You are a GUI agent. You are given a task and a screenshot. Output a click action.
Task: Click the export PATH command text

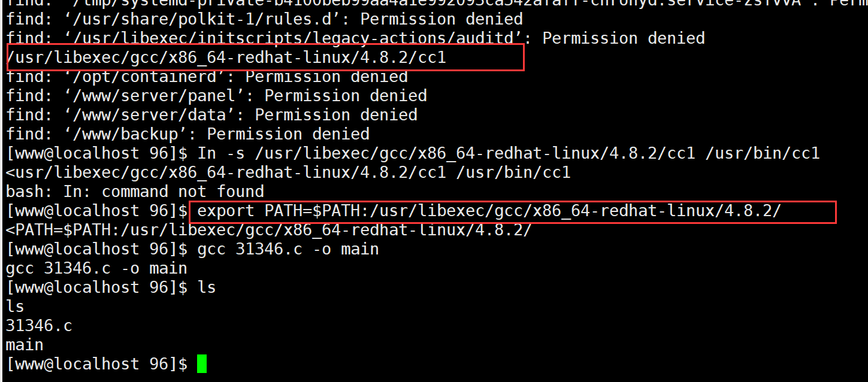(489, 211)
